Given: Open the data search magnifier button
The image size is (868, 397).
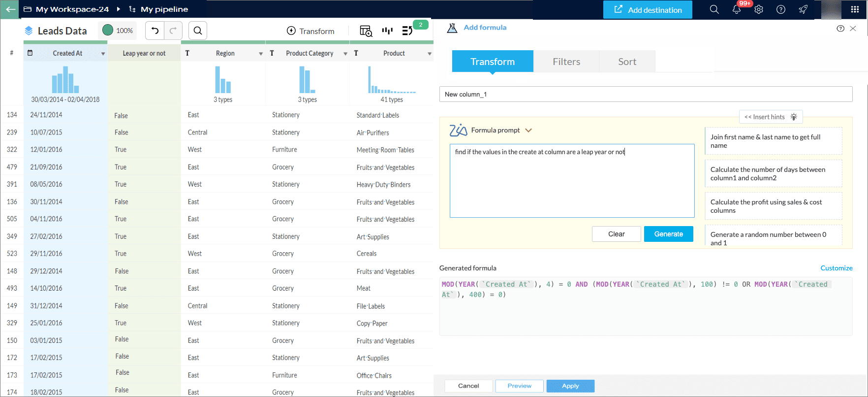Looking at the screenshot, I should 197,31.
